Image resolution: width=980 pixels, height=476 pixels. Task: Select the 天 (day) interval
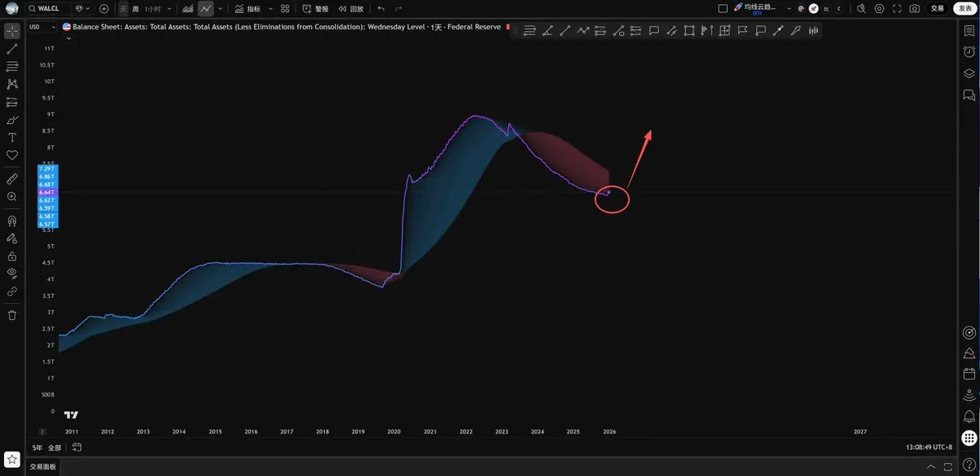tap(123, 8)
